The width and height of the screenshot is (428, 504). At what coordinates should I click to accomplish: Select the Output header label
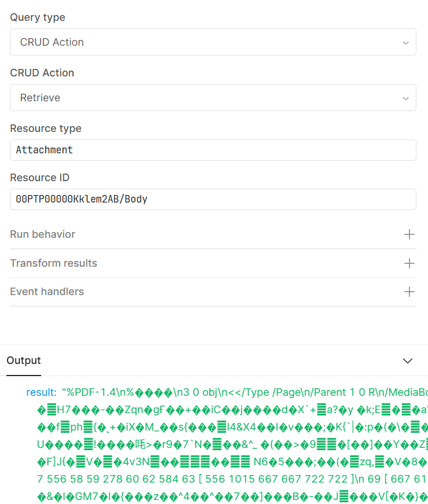coord(24,360)
